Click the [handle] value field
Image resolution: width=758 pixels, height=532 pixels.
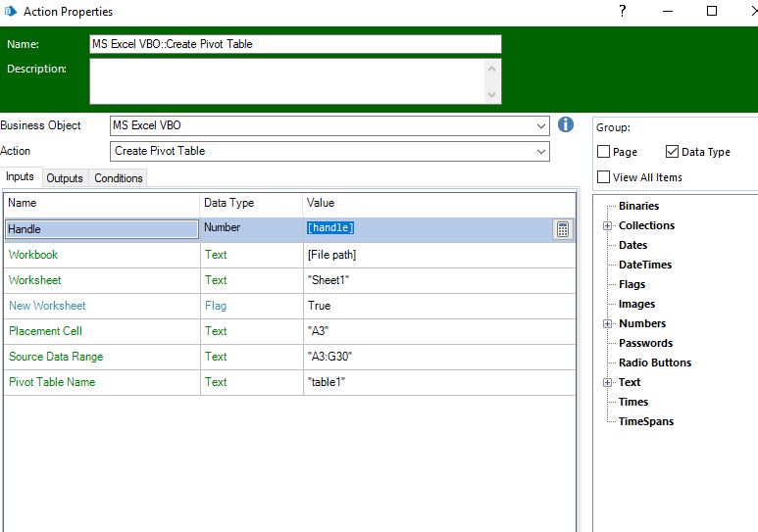[x=429, y=228]
